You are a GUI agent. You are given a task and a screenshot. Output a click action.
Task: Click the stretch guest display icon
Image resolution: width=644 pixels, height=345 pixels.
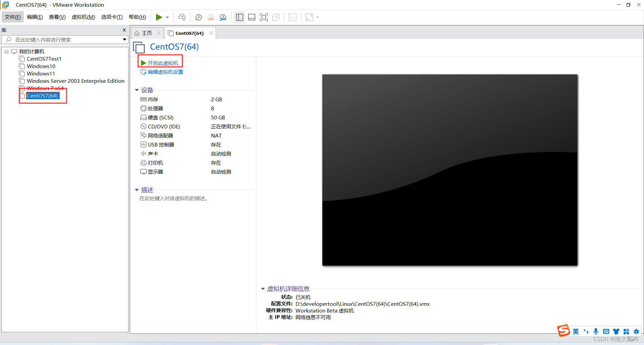click(309, 17)
